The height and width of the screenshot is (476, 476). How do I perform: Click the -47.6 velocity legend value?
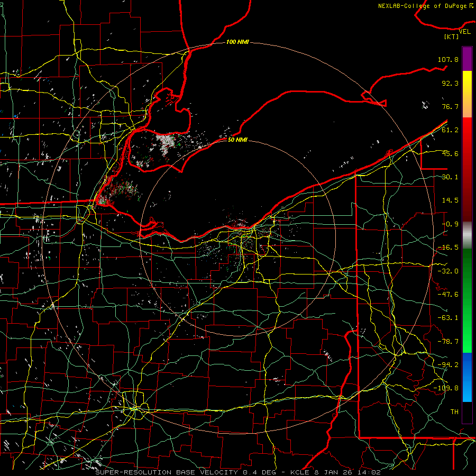[x=448, y=295]
